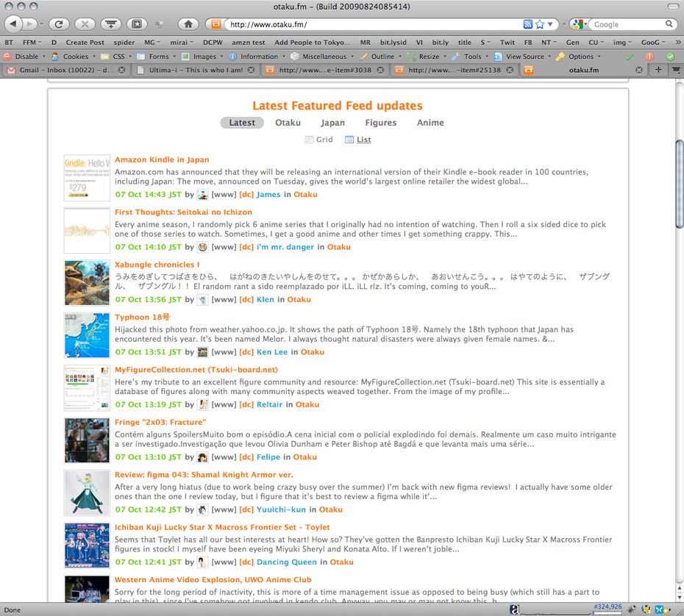The height and width of the screenshot is (616, 684).
Task: Close the Gmail Inbox tab
Action: point(122,70)
